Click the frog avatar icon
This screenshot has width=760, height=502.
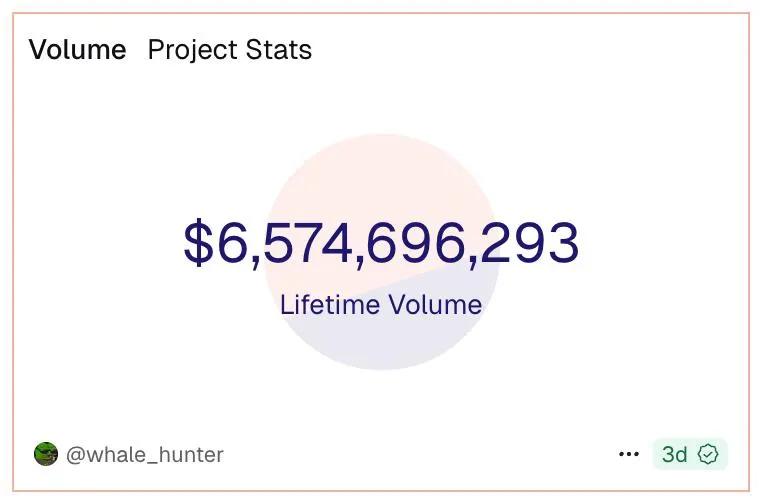point(46,455)
